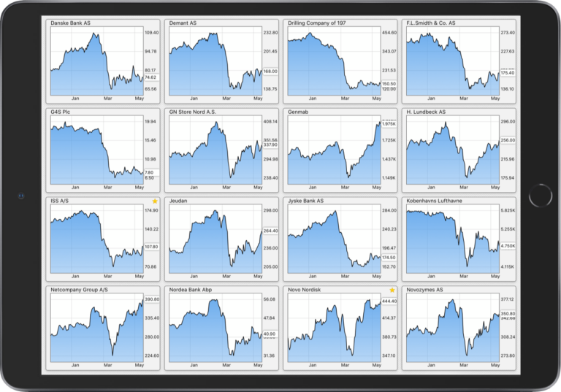Click Kobenhavns Lufthavne current price 4.750K
This screenshot has width=561, height=392.
point(508,246)
